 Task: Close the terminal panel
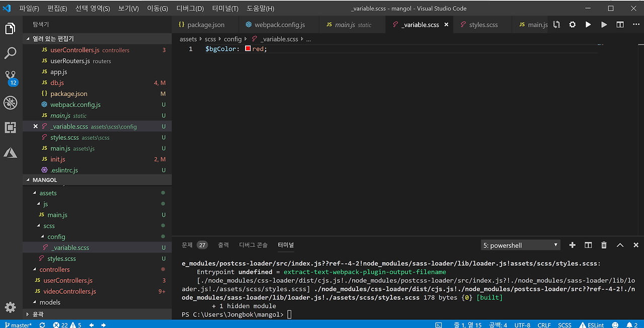pos(635,245)
